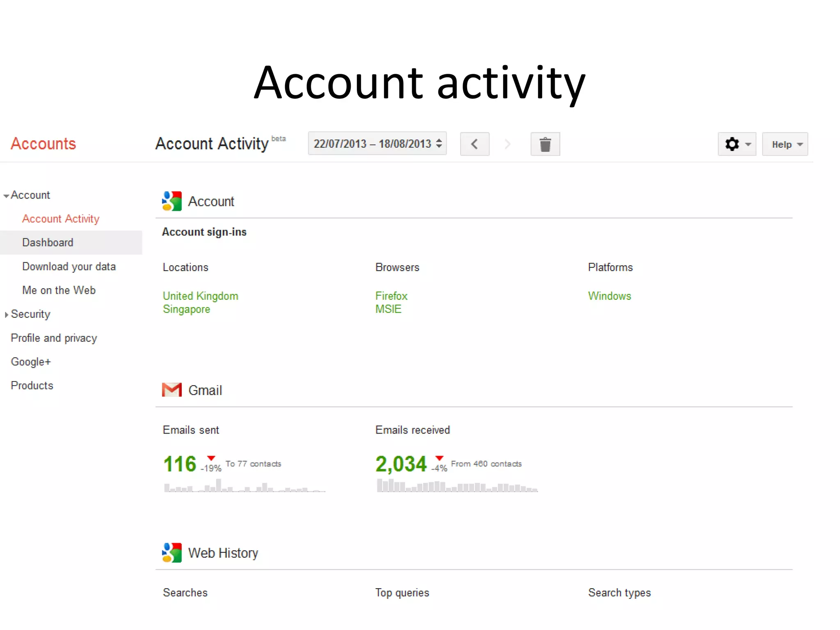Click the Web History section icon
Screen dimensions: 840x630
pos(172,552)
